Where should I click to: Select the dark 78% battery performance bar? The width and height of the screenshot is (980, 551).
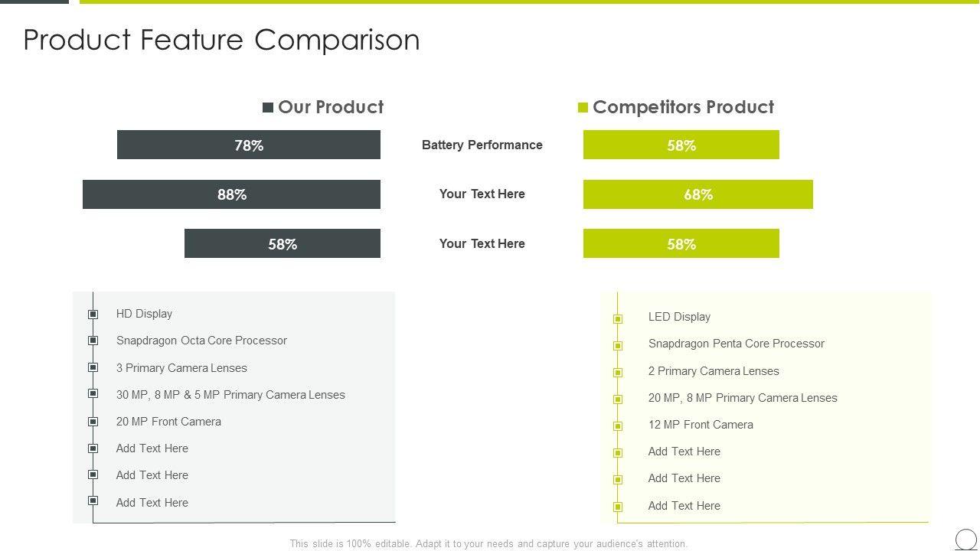click(x=249, y=145)
